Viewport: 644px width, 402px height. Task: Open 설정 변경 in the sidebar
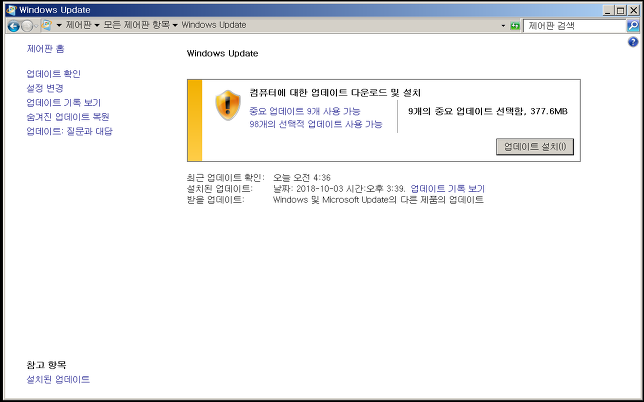click(x=45, y=88)
